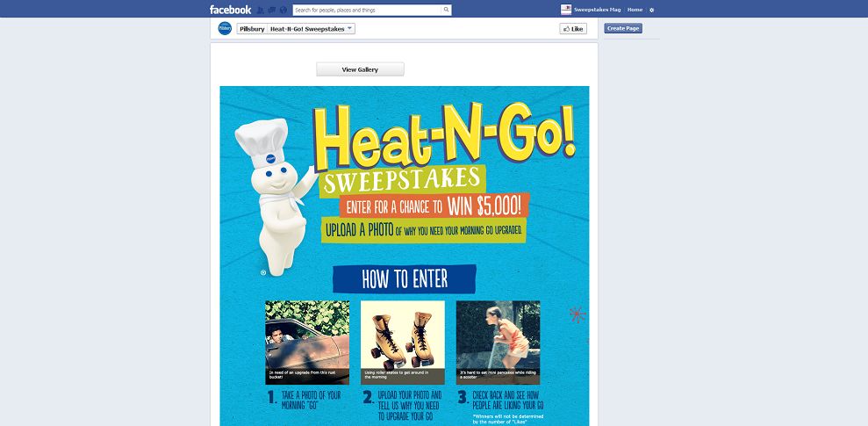Click the Pillsbury page logo icon
868x426 pixels.
point(225,28)
